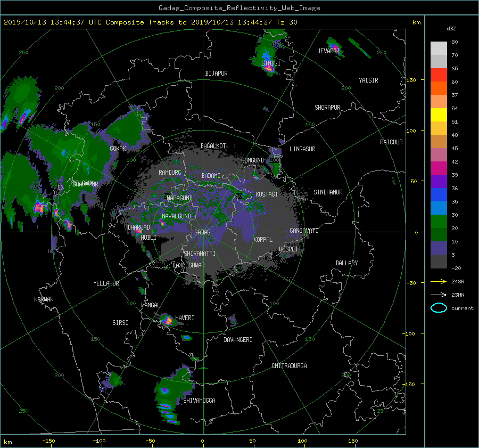Screen dimensions: 479x448
Task: Select the red swatch between 65 and 60 dBZ
Action: pyautogui.click(x=439, y=75)
